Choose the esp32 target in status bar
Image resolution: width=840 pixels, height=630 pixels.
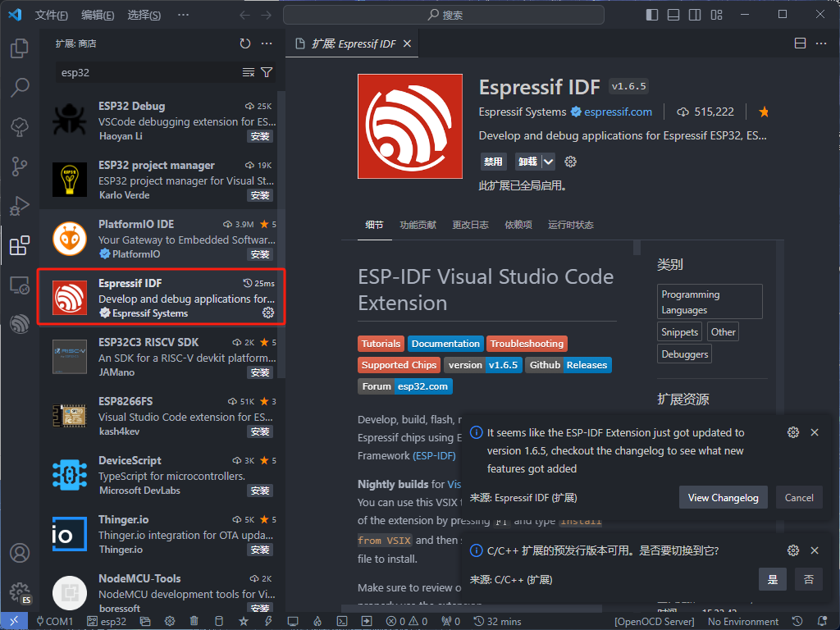pos(106,622)
